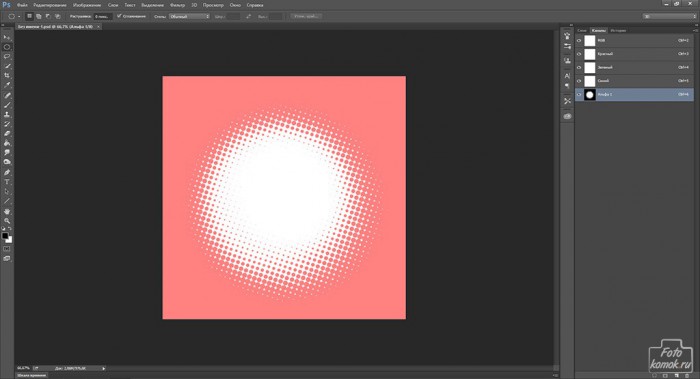The height and width of the screenshot is (379, 700).
Task: Toggle the anti-aliasing (Сглаживание) checkbox
Action: coord(119,16)
